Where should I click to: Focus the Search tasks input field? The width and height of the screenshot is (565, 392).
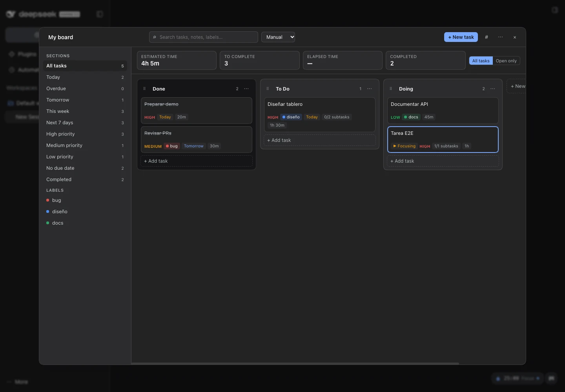[204, 37]
